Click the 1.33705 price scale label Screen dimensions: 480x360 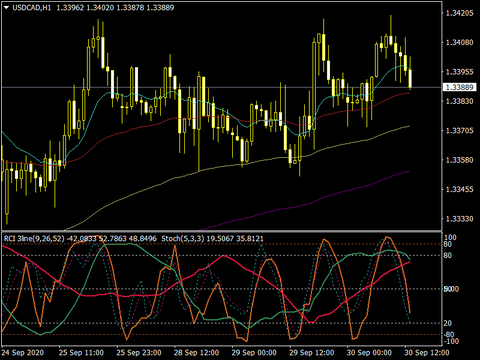[x=460, y=130]
